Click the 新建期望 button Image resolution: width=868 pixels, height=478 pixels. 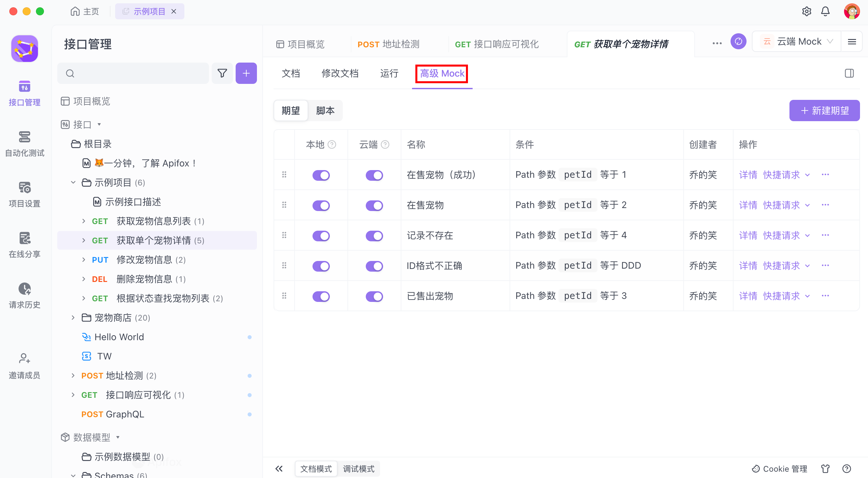[x=824, y=111]
